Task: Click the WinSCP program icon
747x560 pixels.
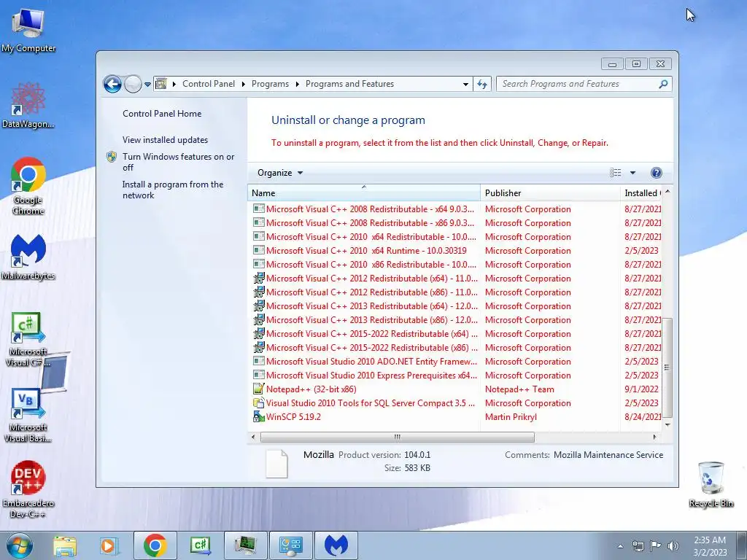Action: click(259, 416)
